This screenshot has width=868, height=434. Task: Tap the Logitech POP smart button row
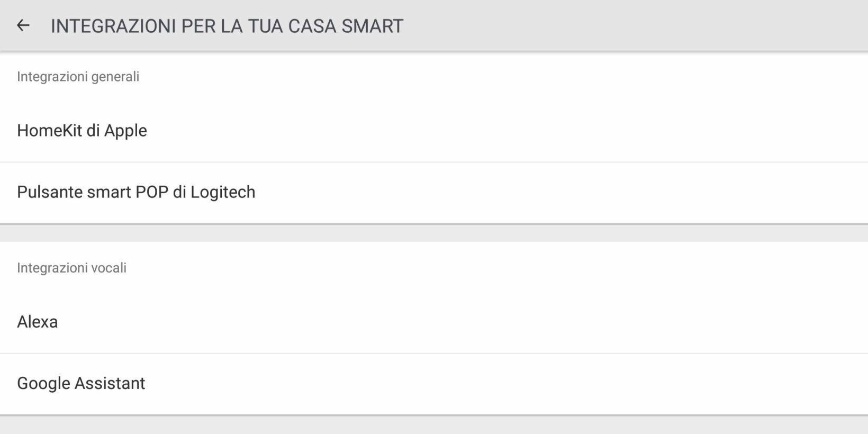coord(136,192)
